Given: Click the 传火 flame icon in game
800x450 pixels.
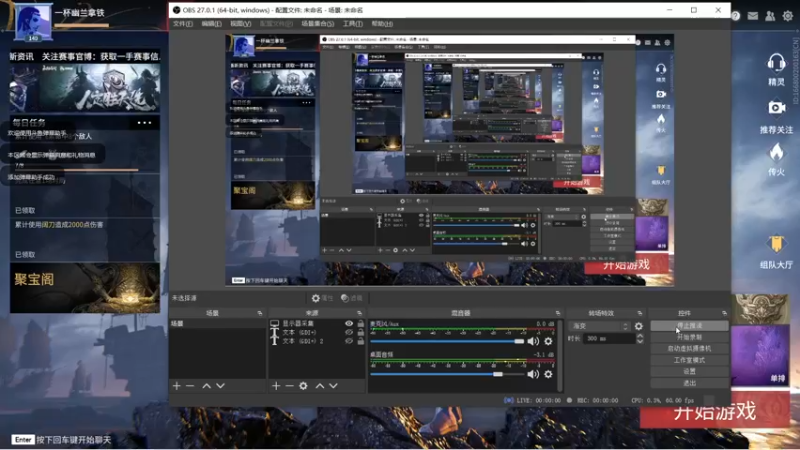Looking at the screenshot, I should 776,153.
